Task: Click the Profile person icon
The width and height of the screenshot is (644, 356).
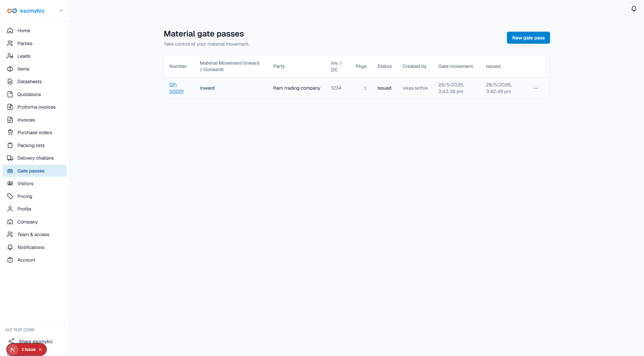Action: click(x=10, y=209)
